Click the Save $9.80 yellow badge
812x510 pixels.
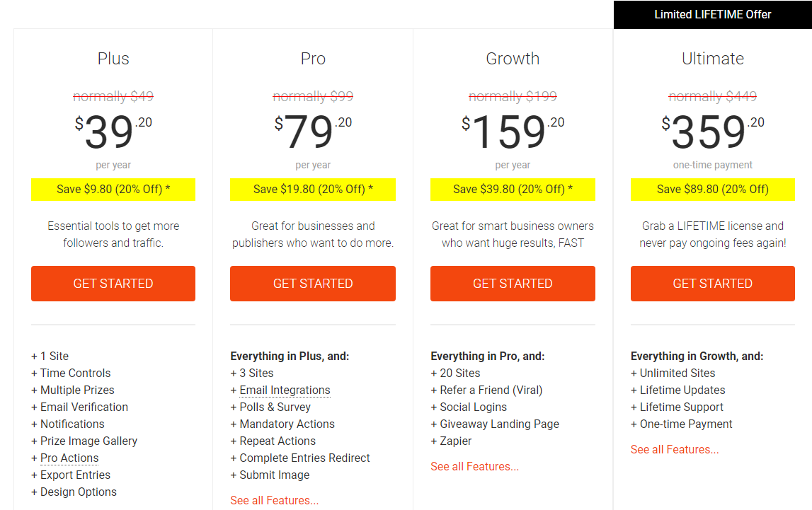coord(113,189)
